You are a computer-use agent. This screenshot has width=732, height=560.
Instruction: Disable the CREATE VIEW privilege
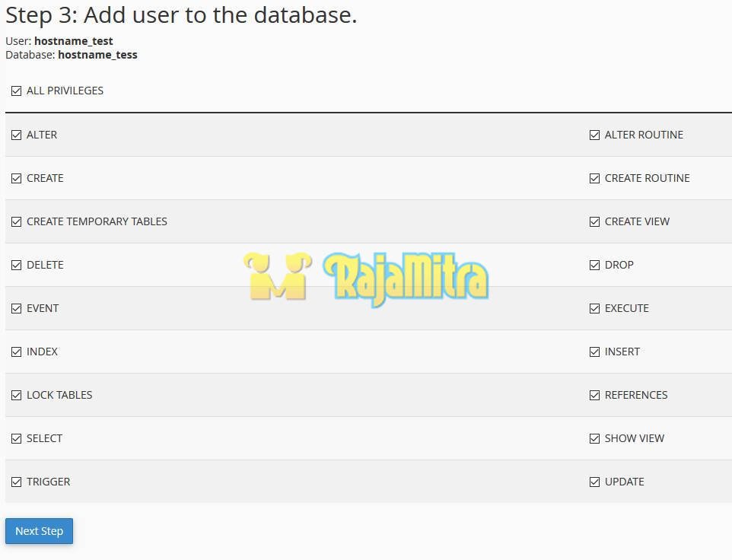point(594,222)
